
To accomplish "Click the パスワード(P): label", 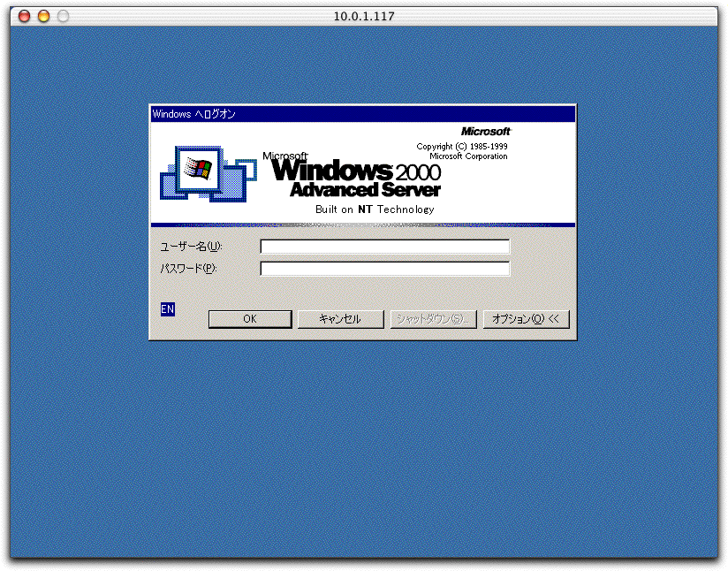I will (188, 269).
